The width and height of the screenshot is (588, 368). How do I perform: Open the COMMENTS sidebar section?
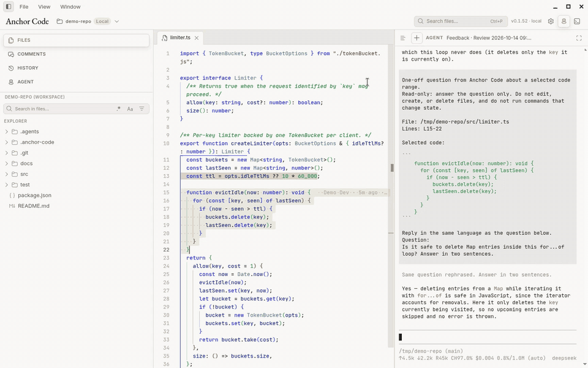[x=76, y=54]
